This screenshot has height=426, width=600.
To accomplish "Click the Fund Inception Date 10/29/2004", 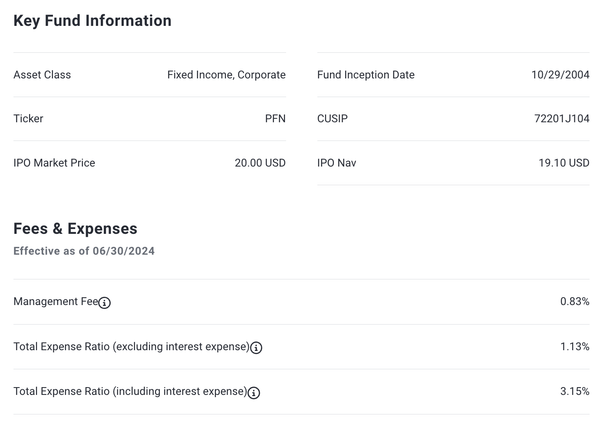I will coord(560,75).
